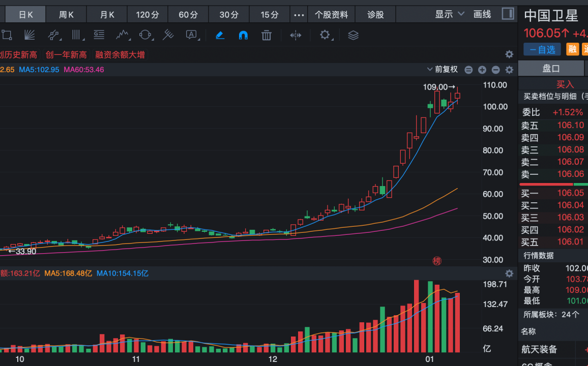Open the 前复权 price adjustment dropdown
This screenshot has width=588, height=366.
tap(443, 70)
